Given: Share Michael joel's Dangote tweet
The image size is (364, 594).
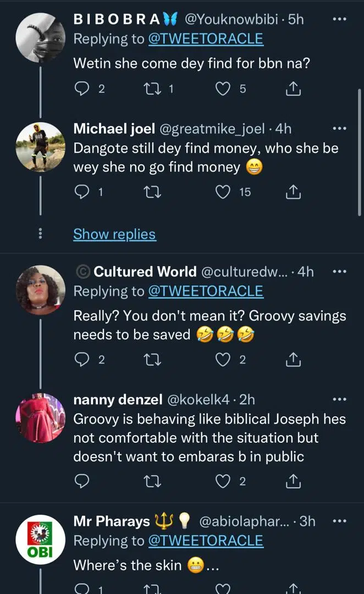Looking at the screenshot, I should click(x=294, y=191).
